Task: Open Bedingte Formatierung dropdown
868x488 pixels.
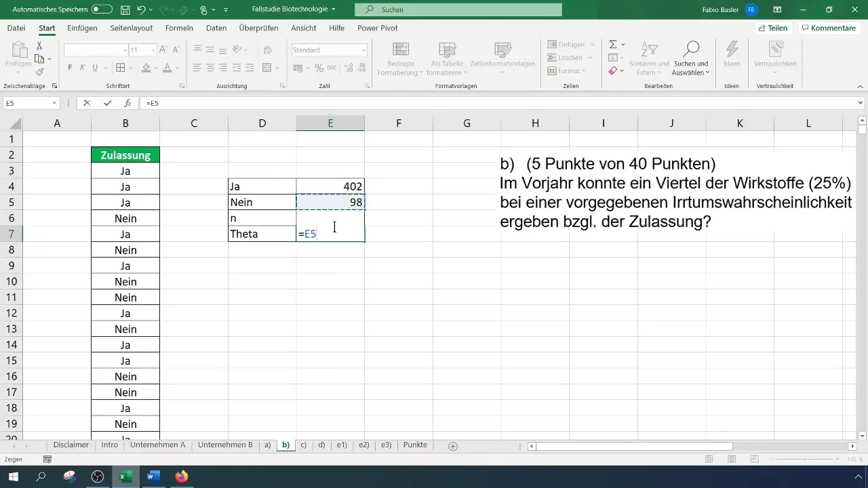Action: tap(400, 59)
